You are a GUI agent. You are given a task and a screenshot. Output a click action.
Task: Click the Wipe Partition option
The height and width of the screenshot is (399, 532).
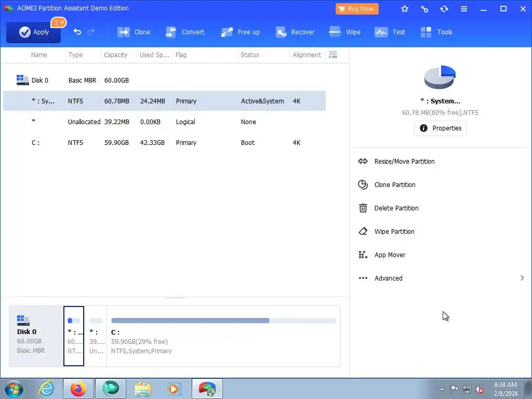click(394, 232)
